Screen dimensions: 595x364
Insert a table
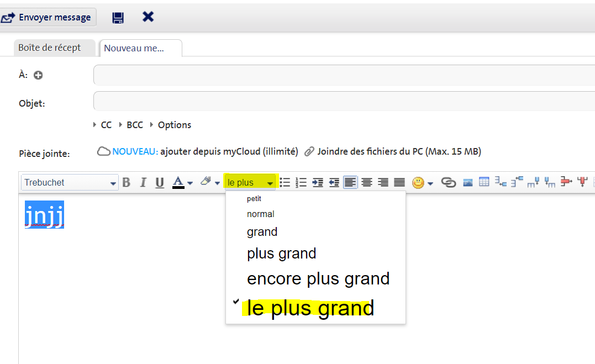(x=485, y=182)
